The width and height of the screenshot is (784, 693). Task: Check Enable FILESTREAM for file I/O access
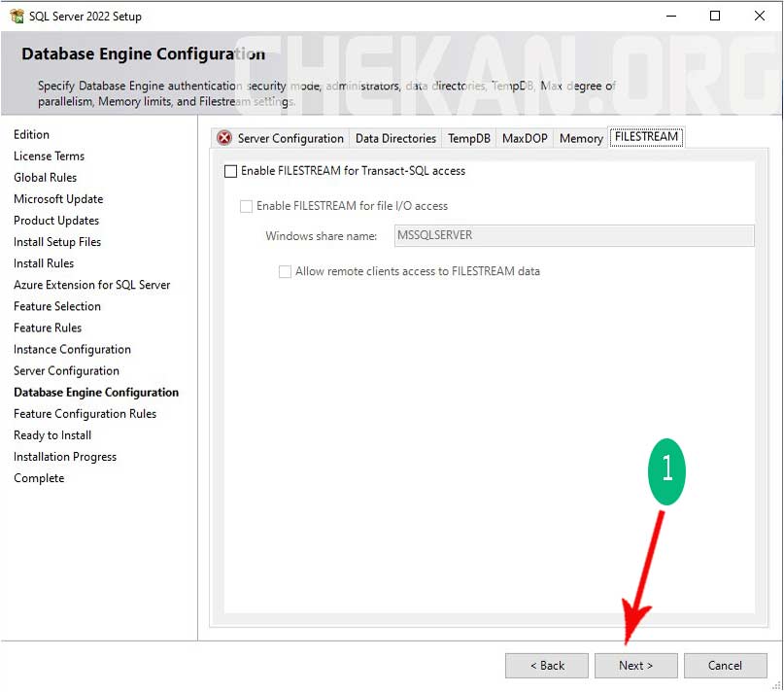coord(246,206)
